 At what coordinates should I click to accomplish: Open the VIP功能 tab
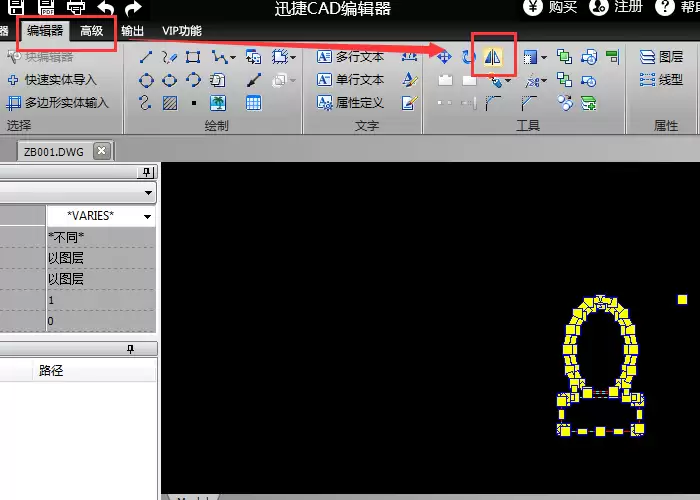pyautogui.click(x=182, y=31)
